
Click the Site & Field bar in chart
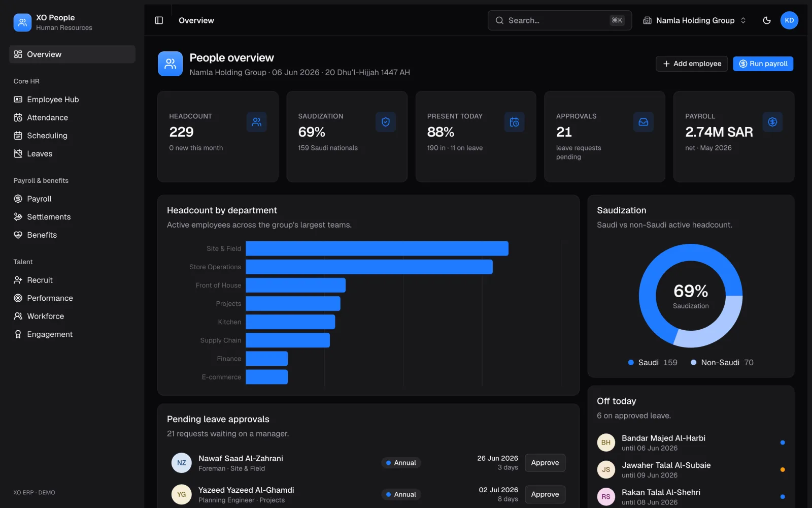point(377,248)
